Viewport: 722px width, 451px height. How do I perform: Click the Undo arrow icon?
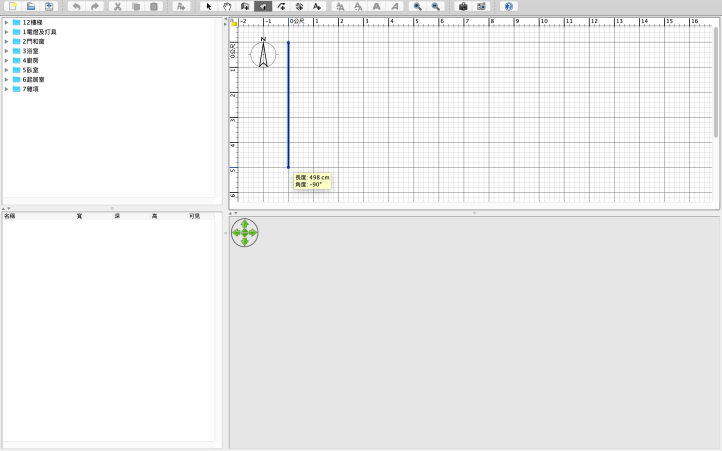point(76,6)
